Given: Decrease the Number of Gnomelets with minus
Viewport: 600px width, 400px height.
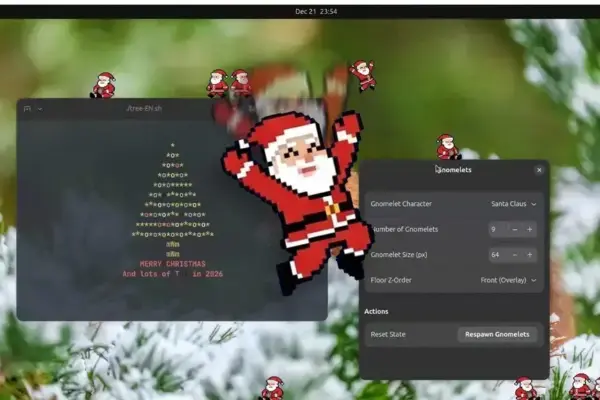Looking at the screenshot, I should pos(515,229).
